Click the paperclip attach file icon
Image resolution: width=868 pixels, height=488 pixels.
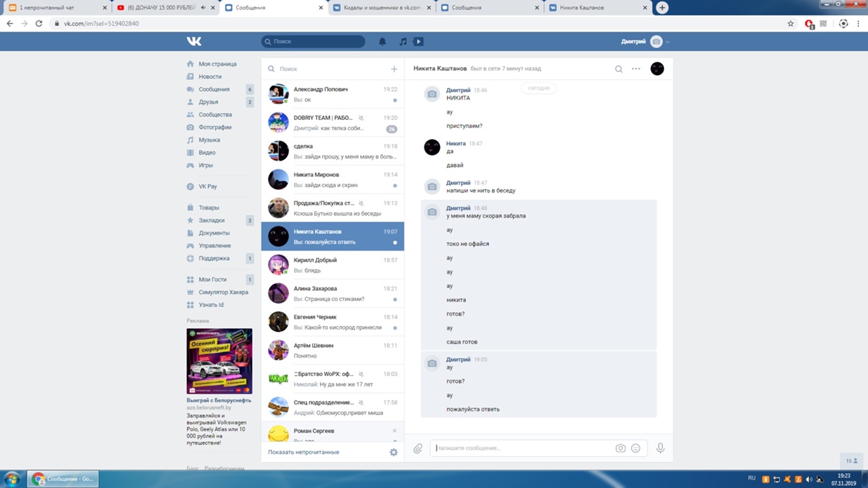[x=418, y=448]
